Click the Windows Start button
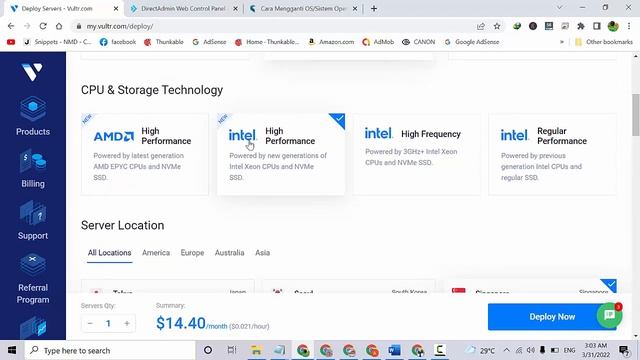Viewport: 640px width, 360px height. 12,350
